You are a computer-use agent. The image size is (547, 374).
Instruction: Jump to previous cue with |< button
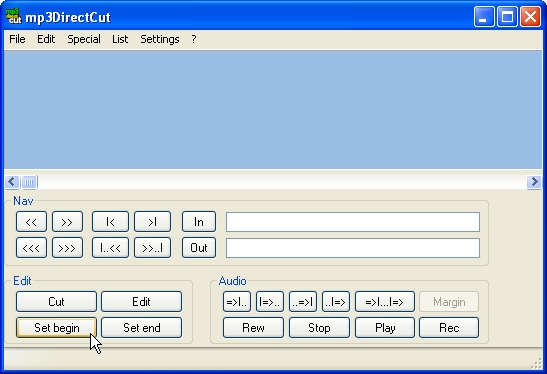point(110,222)
